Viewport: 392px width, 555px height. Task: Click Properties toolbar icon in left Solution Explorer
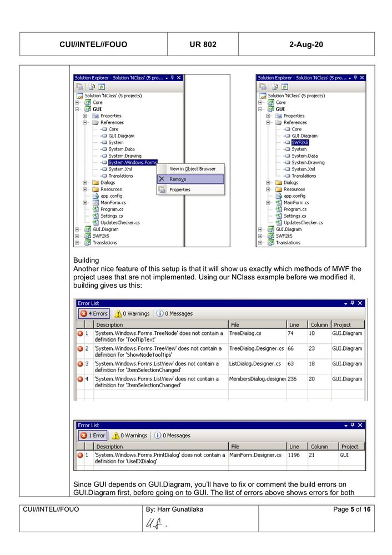[x=80, y=86]
